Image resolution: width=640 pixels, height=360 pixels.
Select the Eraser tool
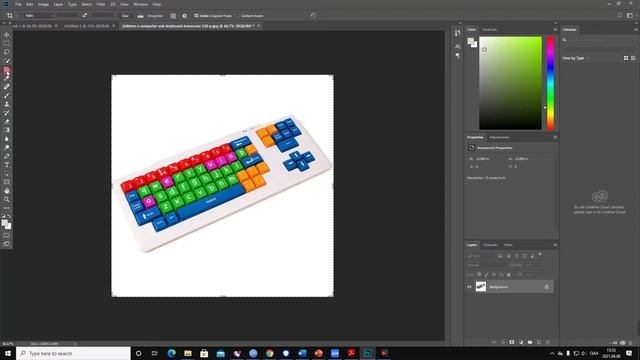pyautogui.click(x=7, y=122)
